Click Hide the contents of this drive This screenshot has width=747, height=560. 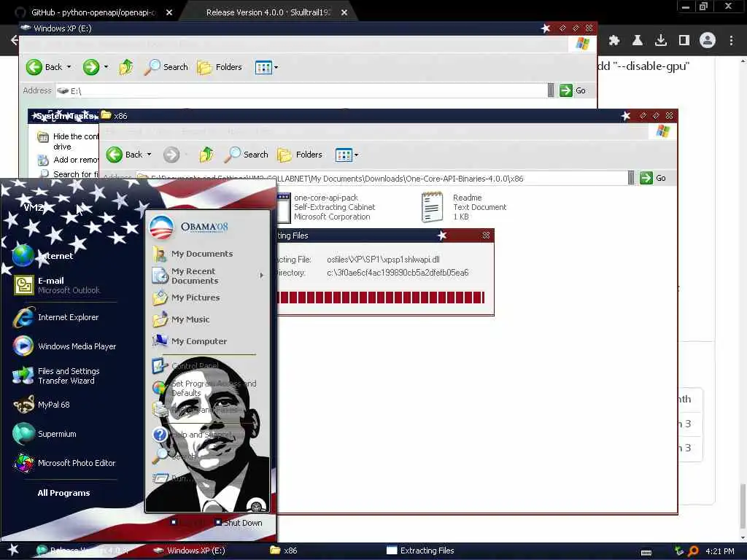click(68, 141)
